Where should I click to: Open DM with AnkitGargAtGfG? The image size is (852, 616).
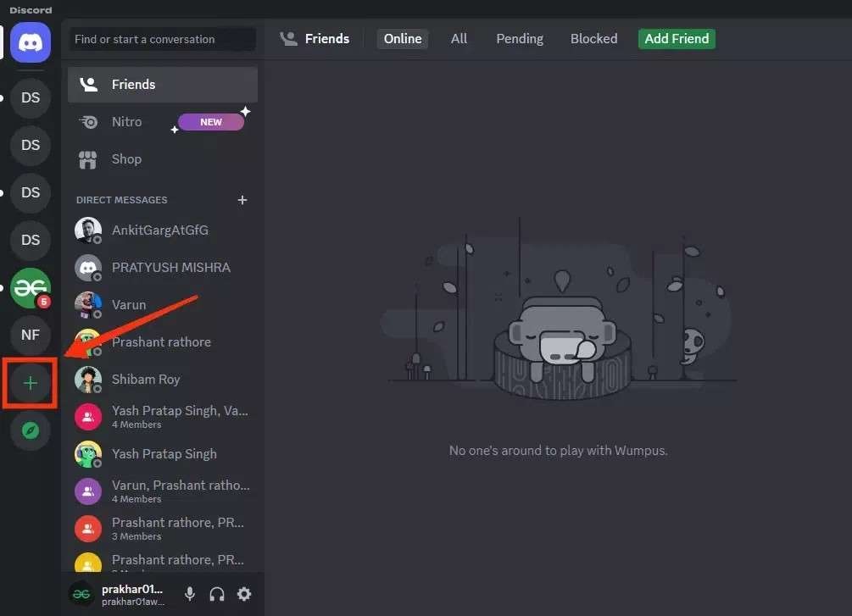tap(163, 230)
